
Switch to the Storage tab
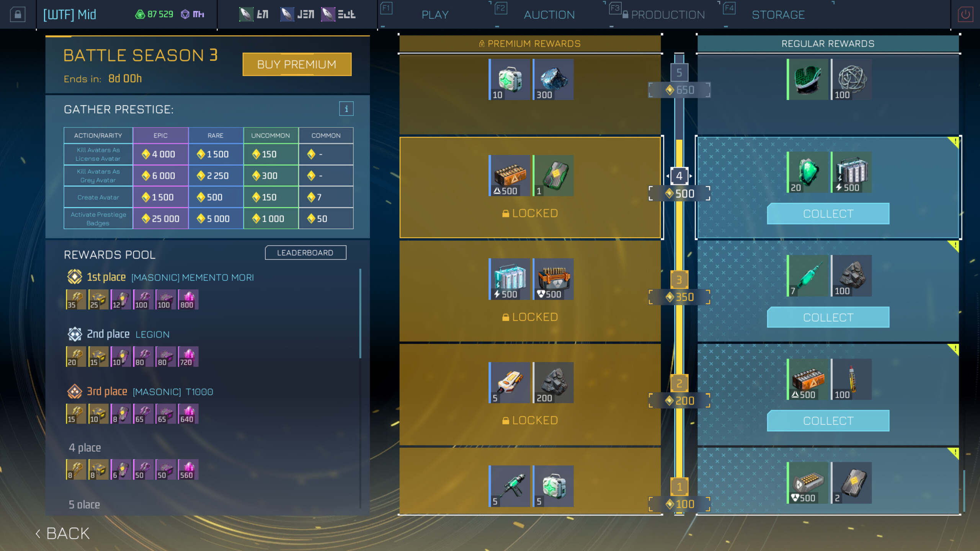(778, 15)
